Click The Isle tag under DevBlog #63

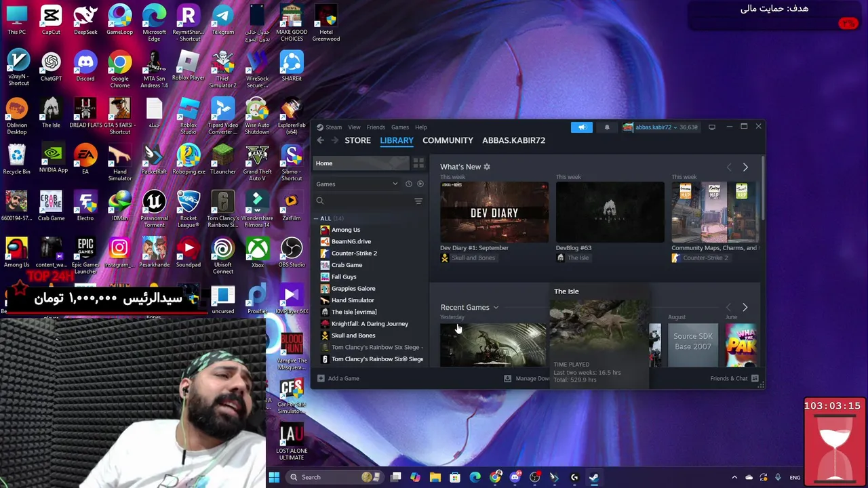[572, 258]
